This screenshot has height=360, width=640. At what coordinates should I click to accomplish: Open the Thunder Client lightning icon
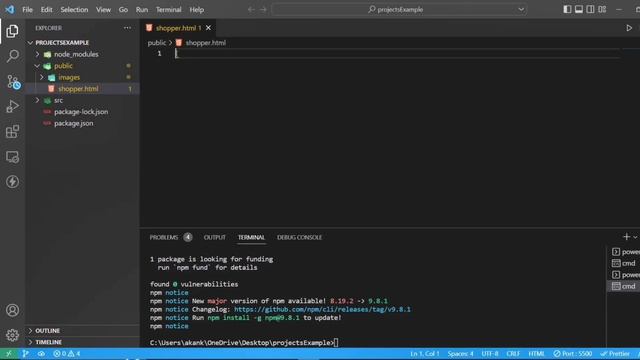12,182
